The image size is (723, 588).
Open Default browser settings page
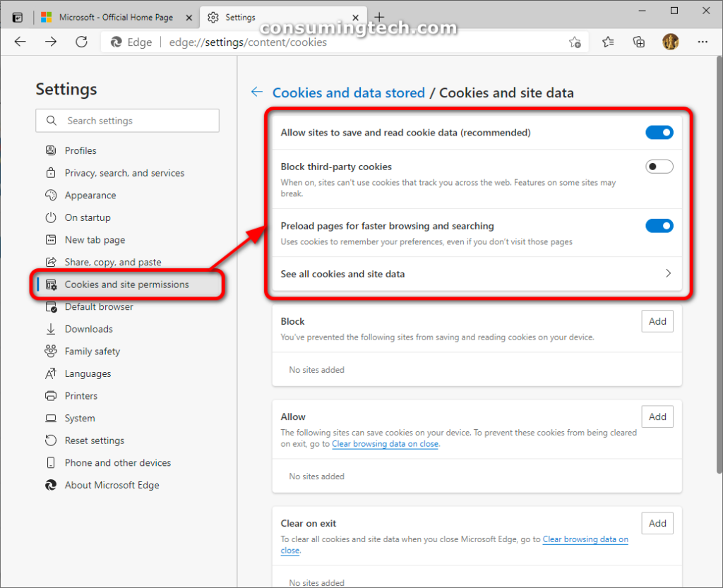coord(99,307)
